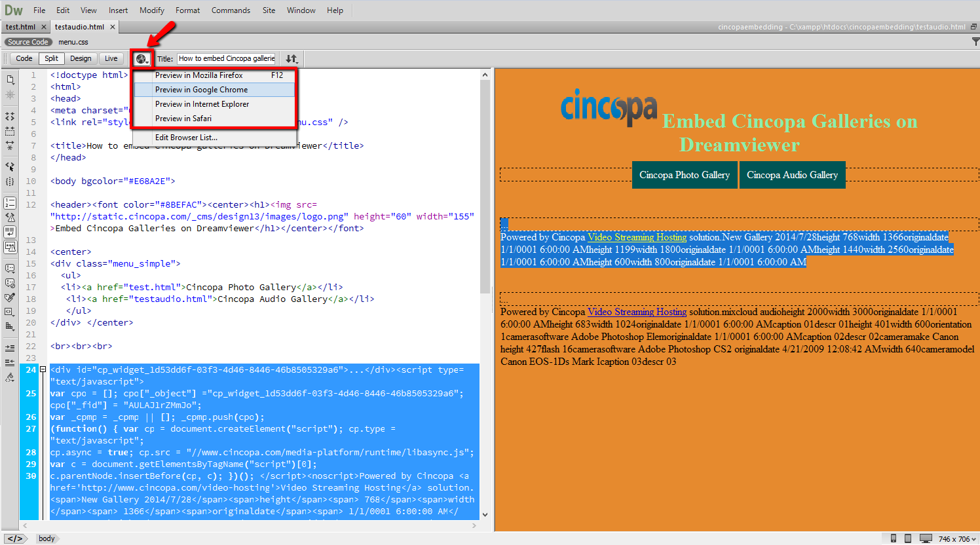This screenshot has width=980, height=545.
Task: Select the desktop size icon in status bar
Action: click(x=926, y=538)
